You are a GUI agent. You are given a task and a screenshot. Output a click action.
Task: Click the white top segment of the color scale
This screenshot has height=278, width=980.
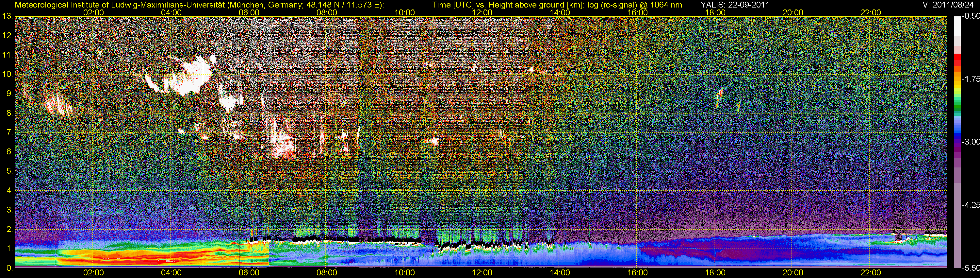957,26
